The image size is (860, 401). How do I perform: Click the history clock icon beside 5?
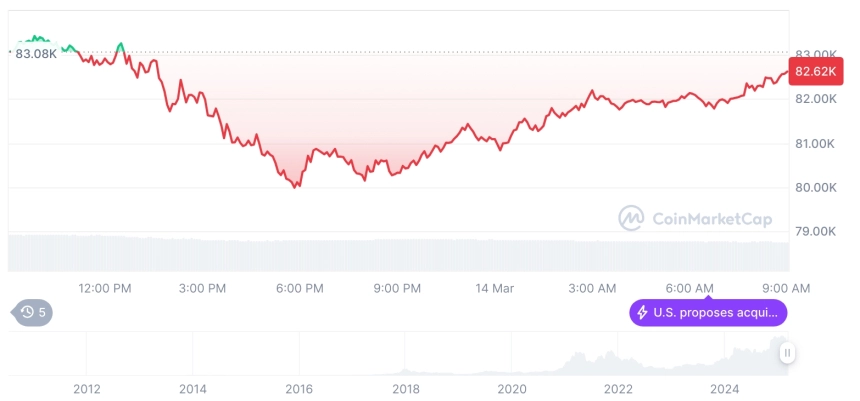click(x=27, y=313)
